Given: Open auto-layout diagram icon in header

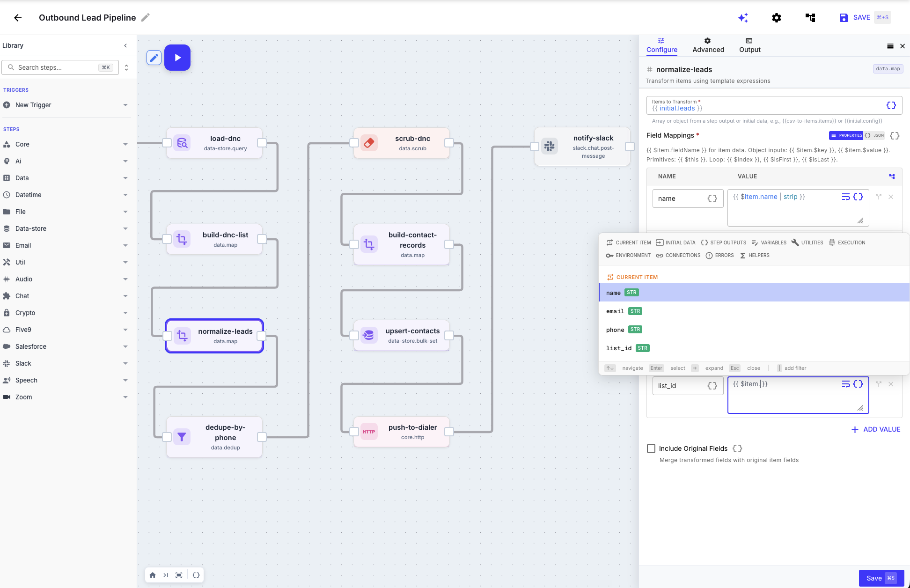Looking at the screenshot, I should 810,18.
